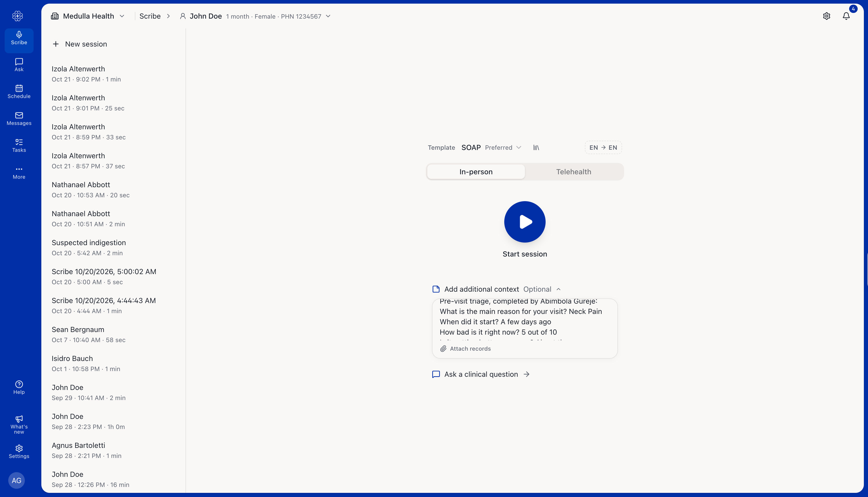Open the Agnus Bartoletti session
Viewport: 868px width, 497px height.
[x=113, y=450]
